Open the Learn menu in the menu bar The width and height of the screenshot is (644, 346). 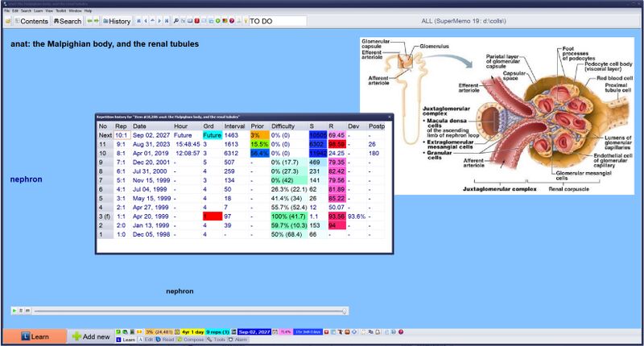tap(38, 10)
